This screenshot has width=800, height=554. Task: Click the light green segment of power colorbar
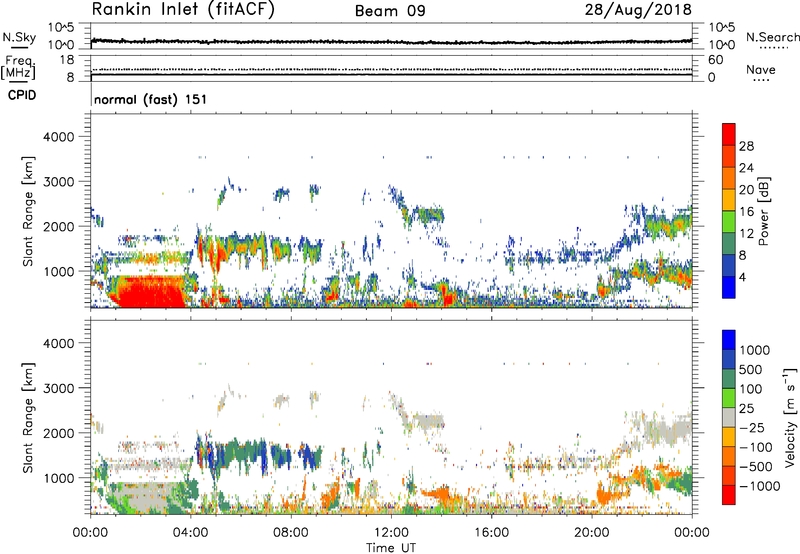(x=729, y=222)
